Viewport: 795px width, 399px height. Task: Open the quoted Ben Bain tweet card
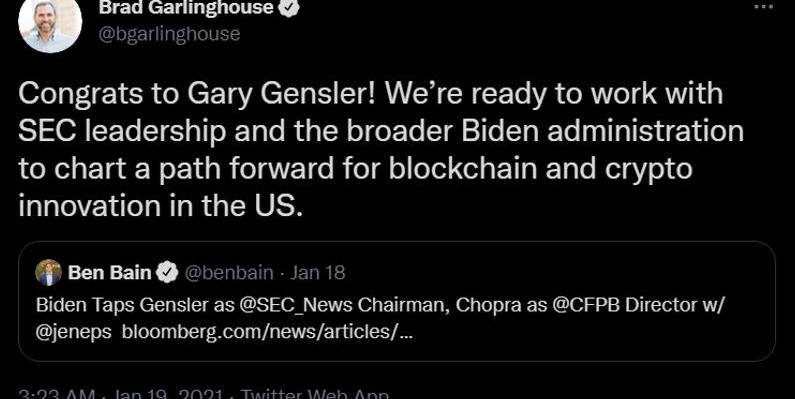[x=396, y=301]
